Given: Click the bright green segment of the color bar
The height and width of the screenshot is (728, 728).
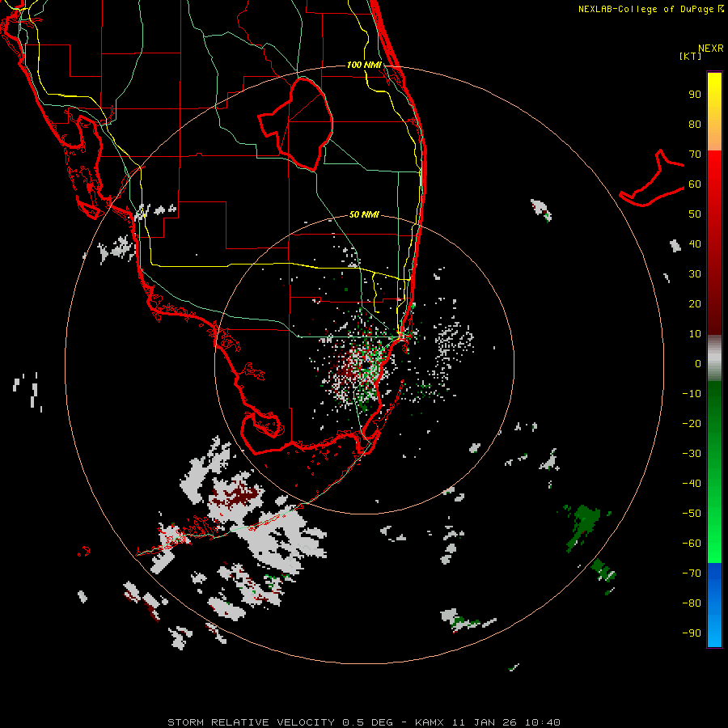Looking at the screenshot, I should [714, 472].
